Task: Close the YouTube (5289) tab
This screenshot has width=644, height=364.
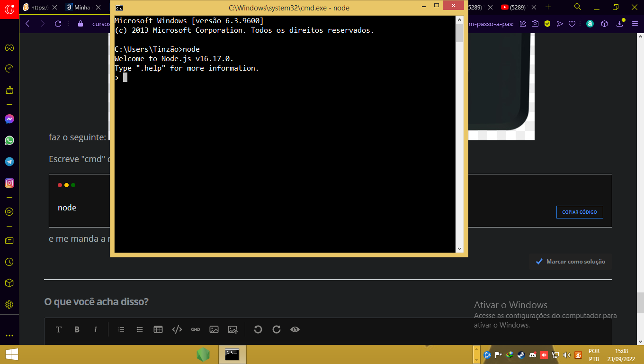Action: (x=534, y=7)
